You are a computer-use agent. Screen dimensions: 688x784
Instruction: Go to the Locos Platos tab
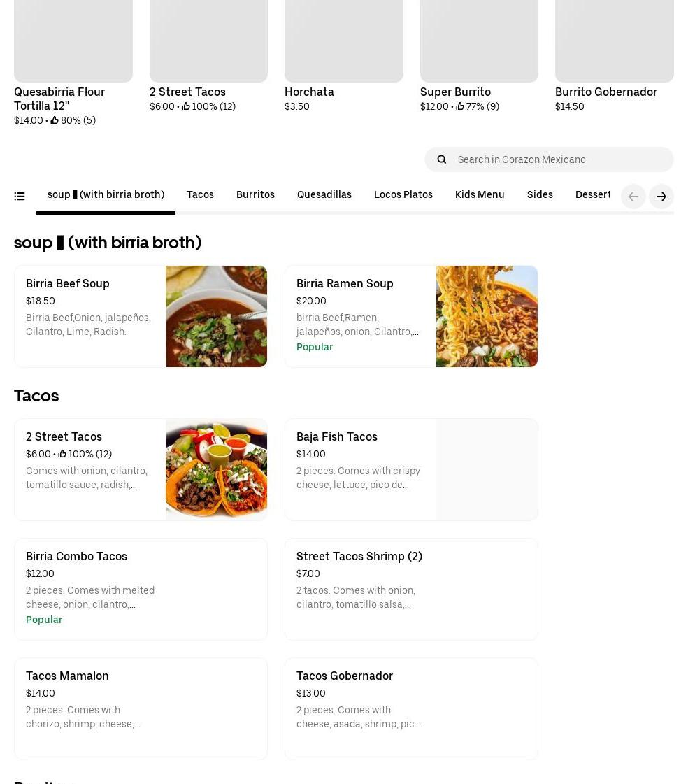[x=403, y=194]
